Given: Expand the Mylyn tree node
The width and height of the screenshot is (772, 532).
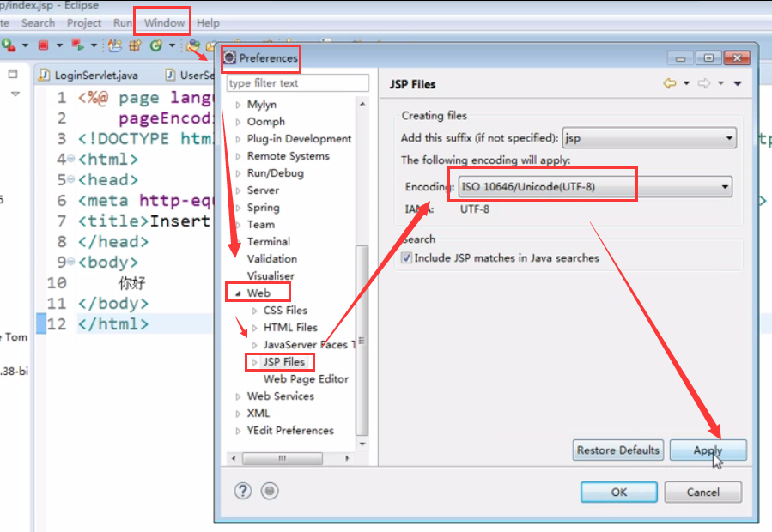Looking at the screenshot, I should pos(238,105).
